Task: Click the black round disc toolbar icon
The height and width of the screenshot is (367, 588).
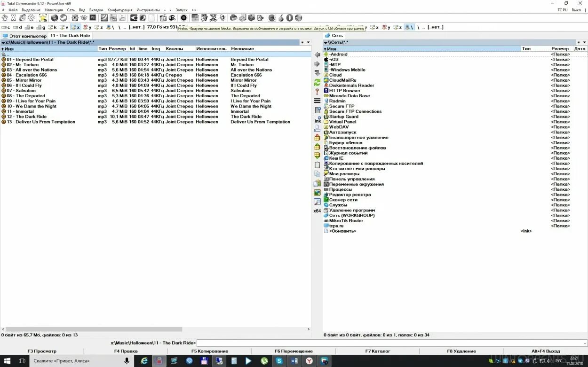Action: [x=184, y=18]
